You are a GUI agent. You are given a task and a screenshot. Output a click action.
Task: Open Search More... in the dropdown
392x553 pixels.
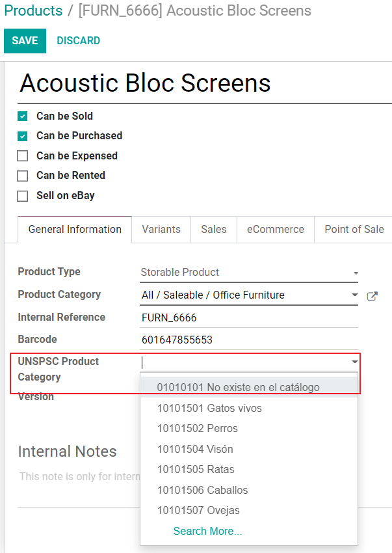(x=207, y=531)
